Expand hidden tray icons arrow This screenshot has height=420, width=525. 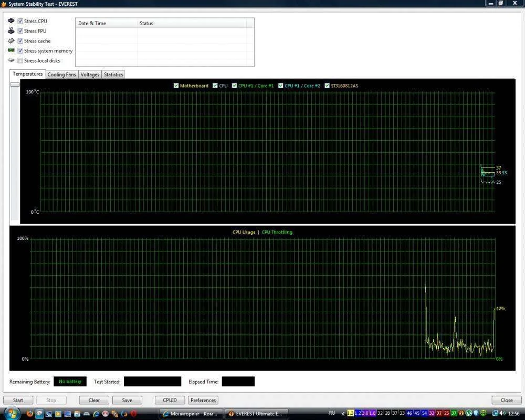[x=343, y=414]
